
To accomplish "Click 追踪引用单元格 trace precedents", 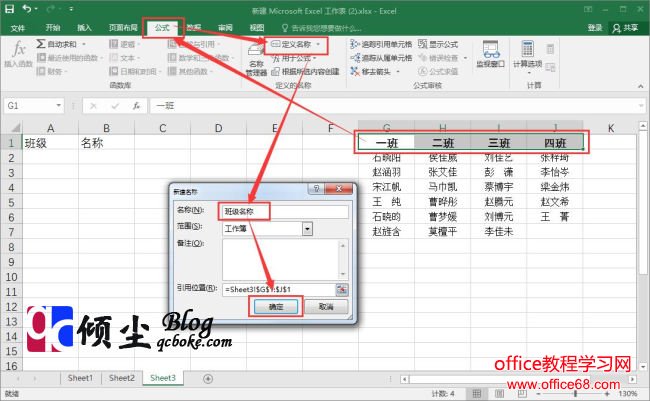I will click(x=381, y=44).
